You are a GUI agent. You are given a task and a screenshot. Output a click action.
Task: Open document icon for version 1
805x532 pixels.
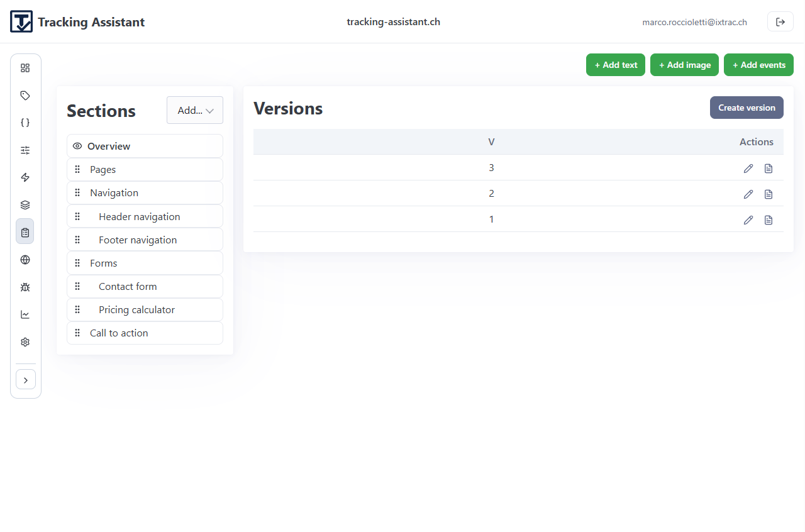coord(768,220)
